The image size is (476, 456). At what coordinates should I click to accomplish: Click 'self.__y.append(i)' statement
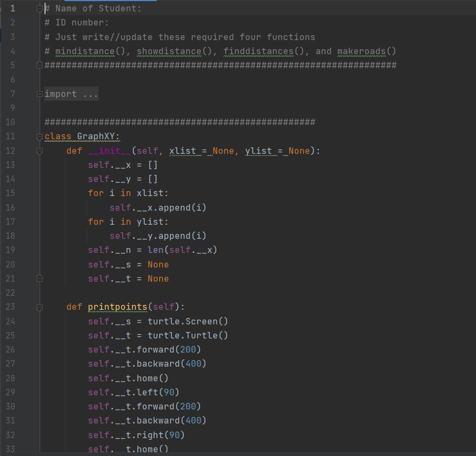tap(158, 236)
